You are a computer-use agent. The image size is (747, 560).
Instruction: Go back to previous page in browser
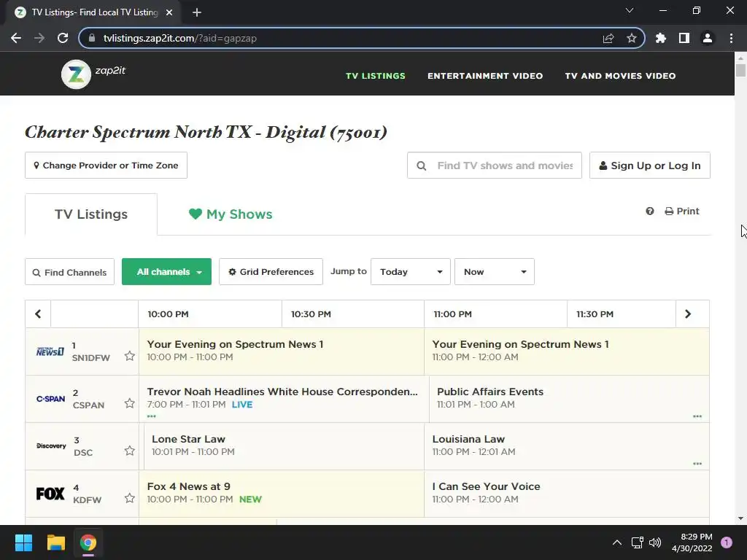tap(16, 38)
